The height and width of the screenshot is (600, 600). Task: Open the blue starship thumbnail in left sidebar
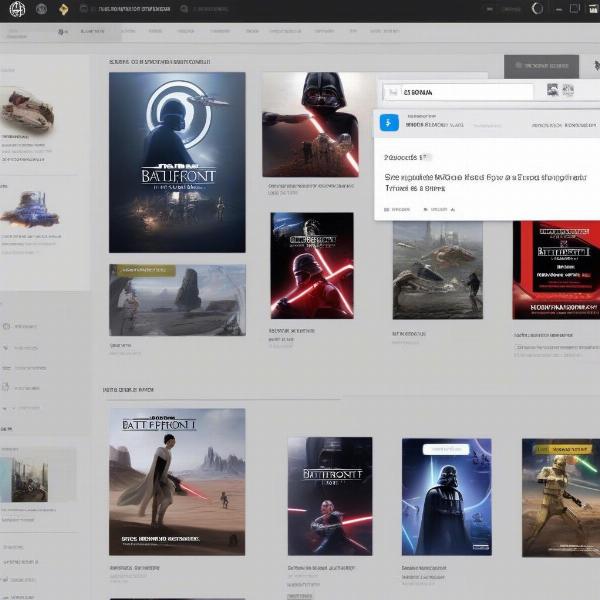coord(29,210)
